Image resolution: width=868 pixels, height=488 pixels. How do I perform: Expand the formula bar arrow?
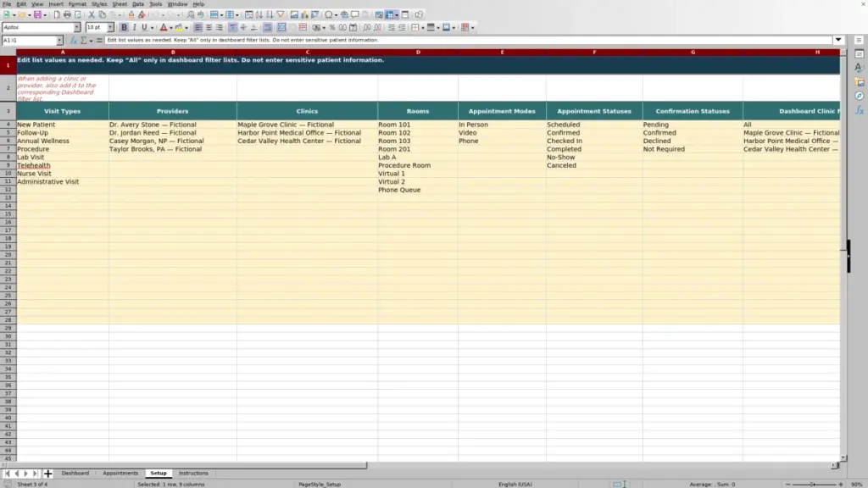click(838, 41)
